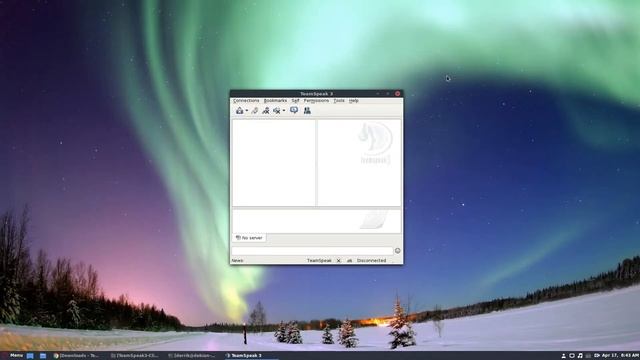
Task: Toggle the Away status toolbar icon
Action: (x=266, y=111)
